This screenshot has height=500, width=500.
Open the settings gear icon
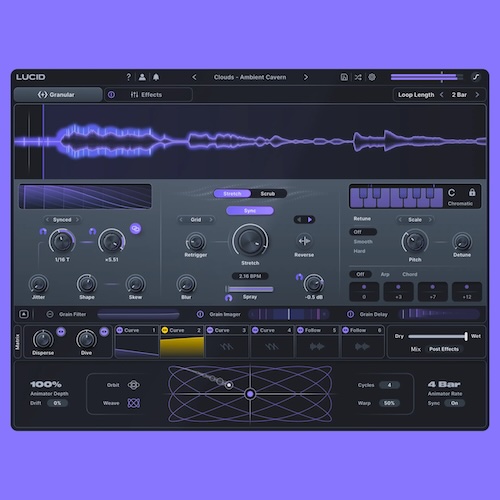[372, 77]
